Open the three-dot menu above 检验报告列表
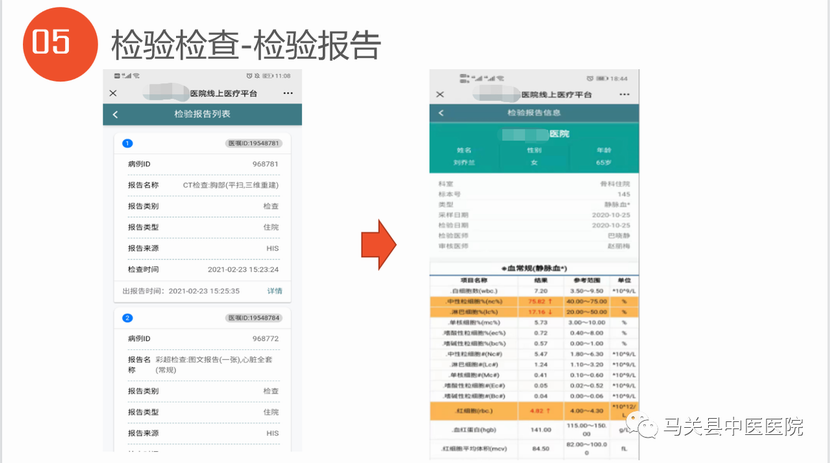The height and width of the screenshot is (463, 830). (x=288, y=93)
